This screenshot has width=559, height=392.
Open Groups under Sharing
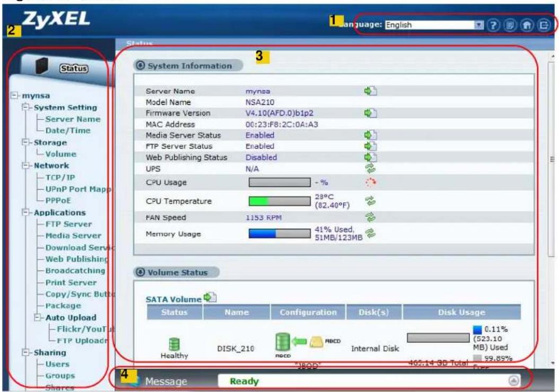click(60, 376)
